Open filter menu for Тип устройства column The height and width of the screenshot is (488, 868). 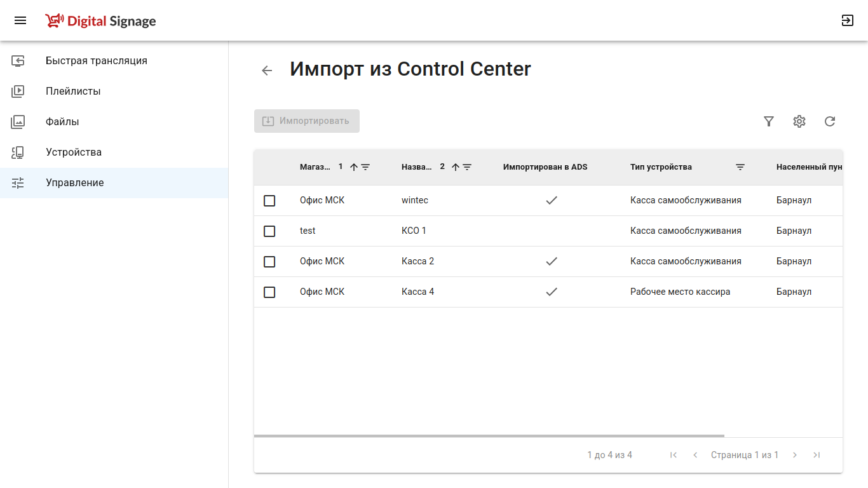coord(740,167)
